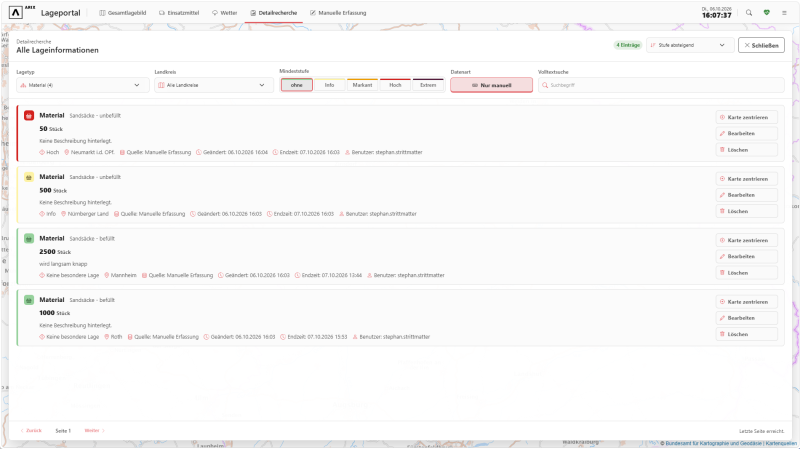Switch to Einsatzmittel tab
800x449 pixels.
(x=179, y=13)
